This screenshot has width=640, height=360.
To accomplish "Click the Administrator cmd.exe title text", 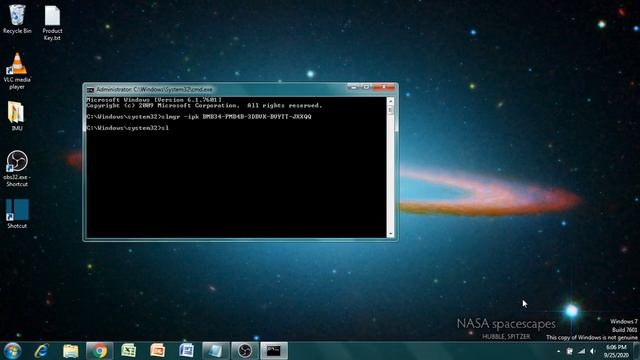I will click(154, 89).
